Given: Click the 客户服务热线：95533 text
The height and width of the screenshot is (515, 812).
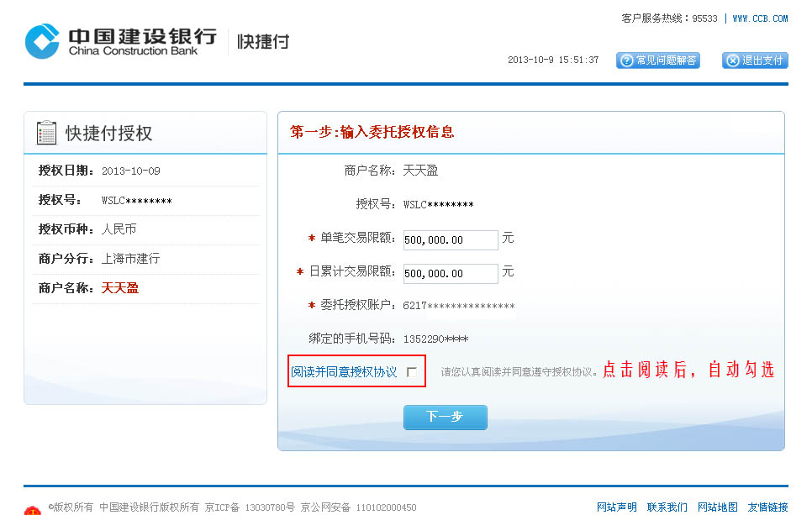Looking at the screenshot, I should click(x=669, y=18).
